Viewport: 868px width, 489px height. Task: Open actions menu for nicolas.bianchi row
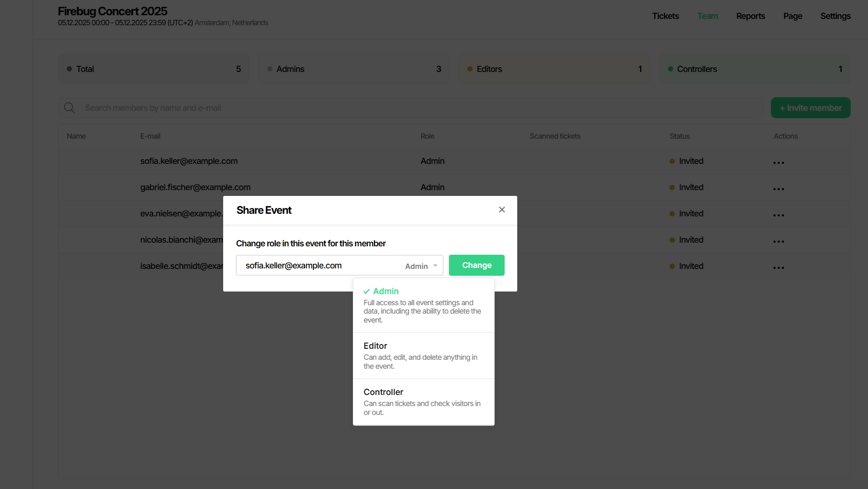[779, 240]
